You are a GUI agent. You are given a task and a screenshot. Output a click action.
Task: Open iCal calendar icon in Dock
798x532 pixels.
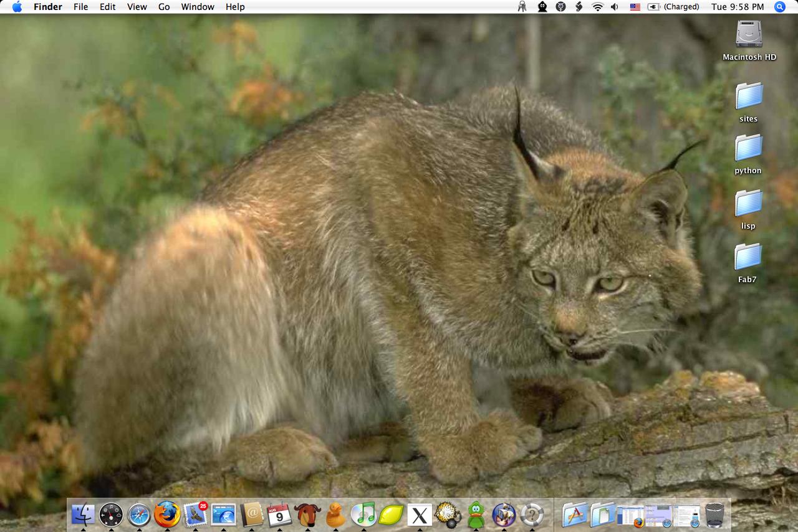[279, 515]
